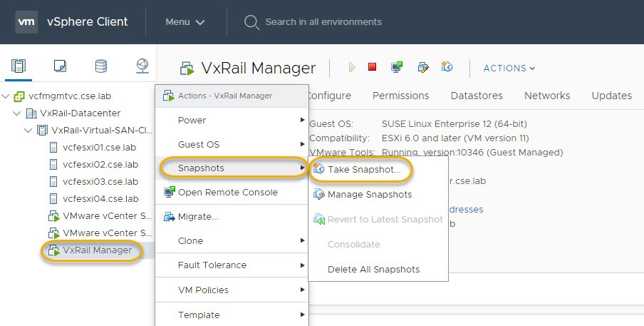Select host vcfesxi03.cse.lab in tree
The image size is (644, 326).
pos(100,182)
